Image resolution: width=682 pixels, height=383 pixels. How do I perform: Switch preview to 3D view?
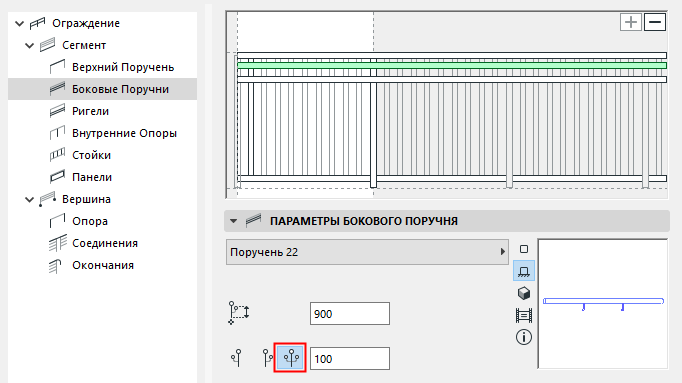(x=524, y=293)
